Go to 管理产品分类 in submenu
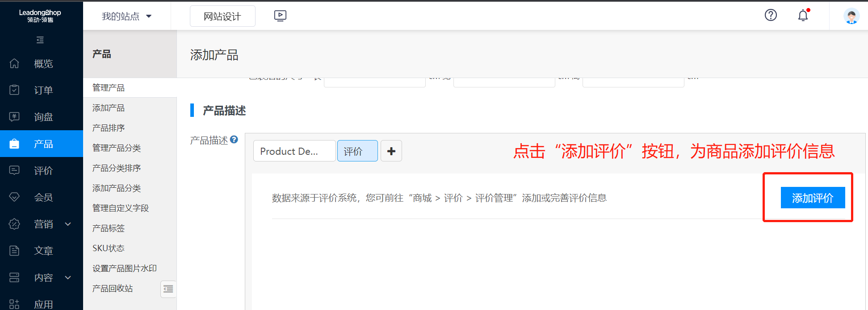 [117, 148]
